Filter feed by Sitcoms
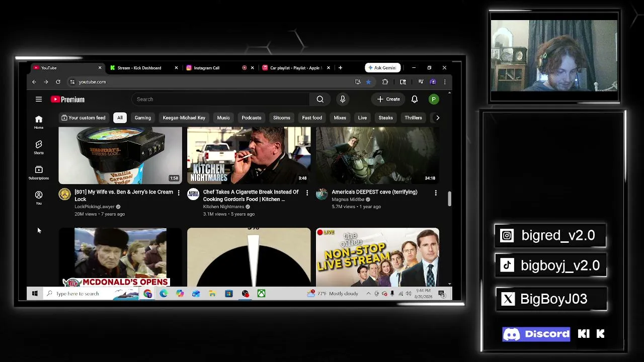 pos(282,118)
